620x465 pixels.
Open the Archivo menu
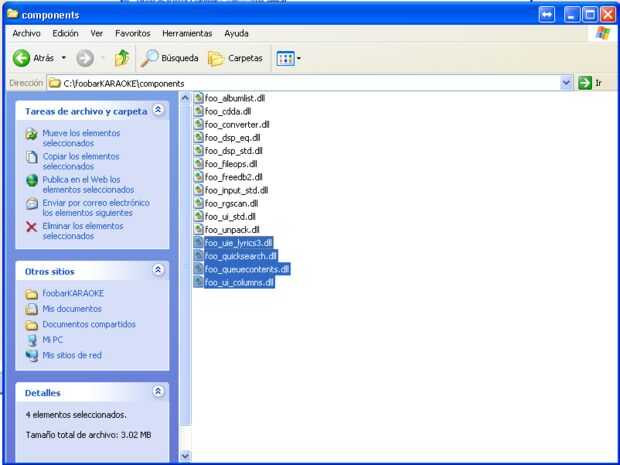[26, 34]
